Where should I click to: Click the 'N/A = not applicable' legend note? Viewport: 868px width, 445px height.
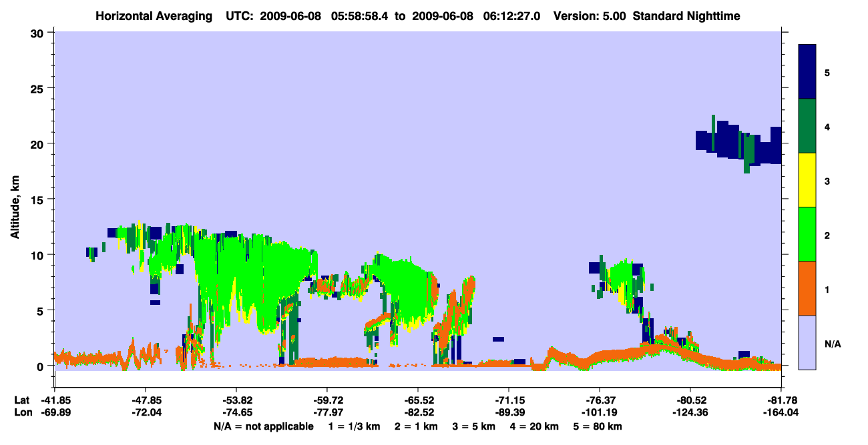click(263, 426)
